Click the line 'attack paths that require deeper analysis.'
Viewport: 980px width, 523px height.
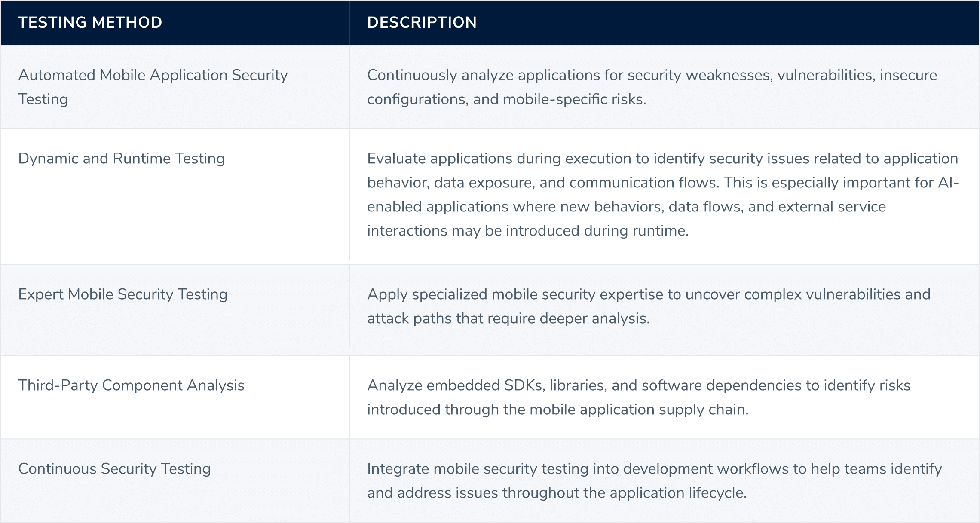(508, 318)
